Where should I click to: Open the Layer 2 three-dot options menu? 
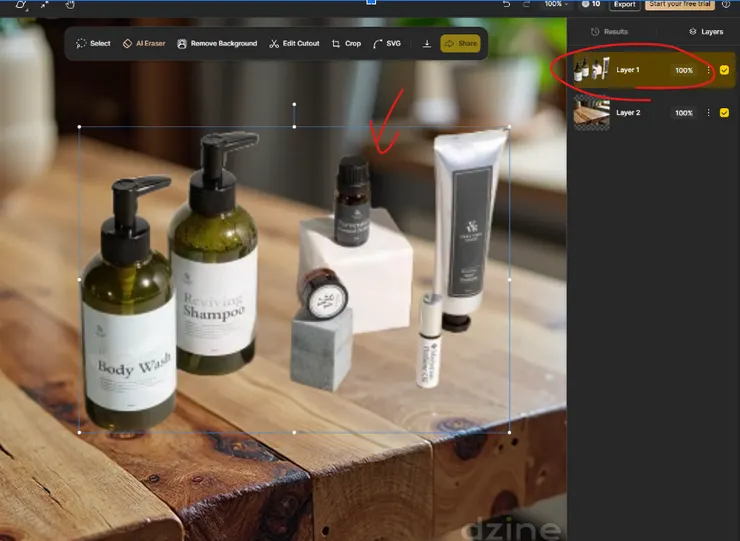(x=708, y=112)
